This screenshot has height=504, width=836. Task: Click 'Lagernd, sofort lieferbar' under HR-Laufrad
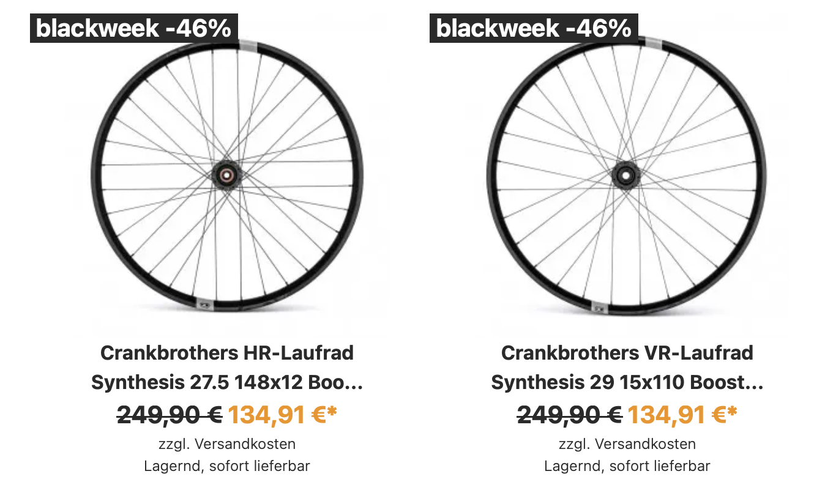227,466
